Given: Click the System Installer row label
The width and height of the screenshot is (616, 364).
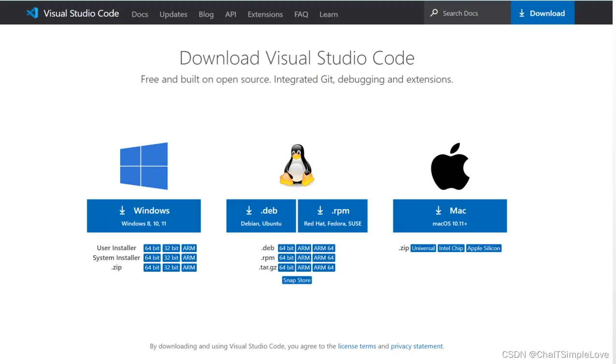Looking at the screenshot, I should (116, 258).
